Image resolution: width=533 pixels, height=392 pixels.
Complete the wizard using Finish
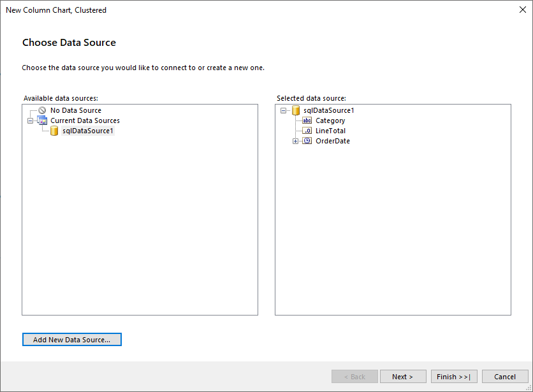(x=453, y=376)
